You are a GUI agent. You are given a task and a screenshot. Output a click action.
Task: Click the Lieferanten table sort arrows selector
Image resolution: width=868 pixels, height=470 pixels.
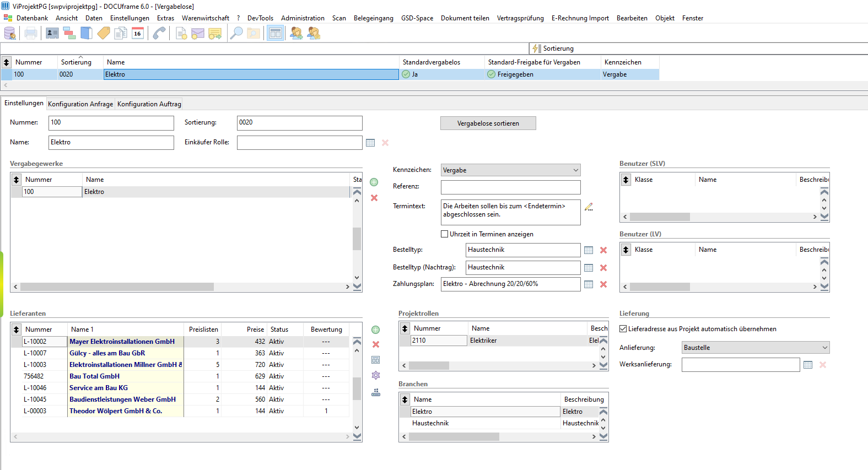[x=17, y=329]
